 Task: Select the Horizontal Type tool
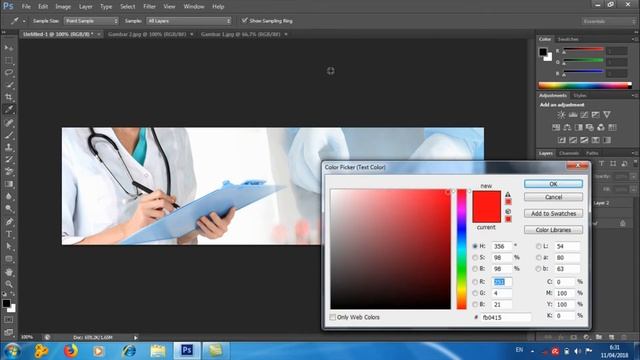tap(9, 234)
